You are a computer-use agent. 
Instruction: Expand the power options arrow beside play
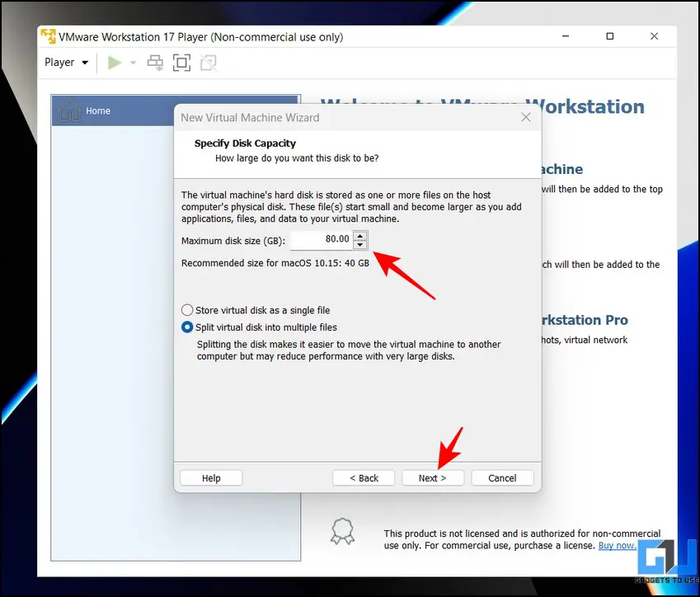(133, 63)
